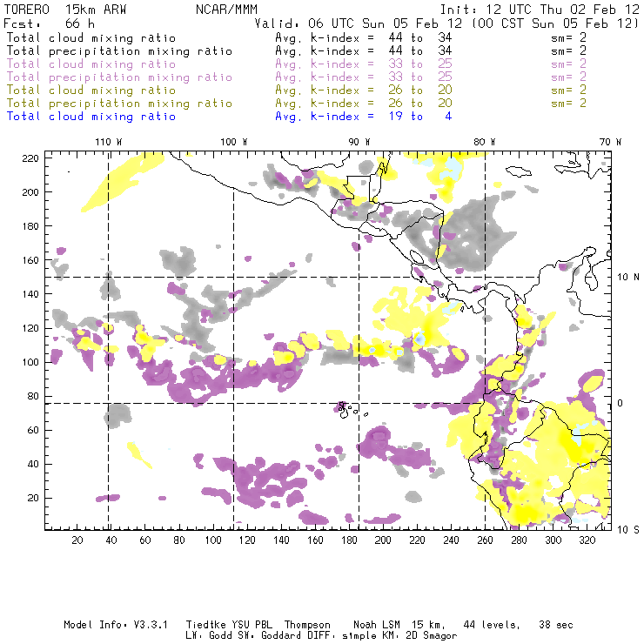
Task: Click the 'Fcst: 66 h' forecast hour text
Action: click(x=50, y=23)
